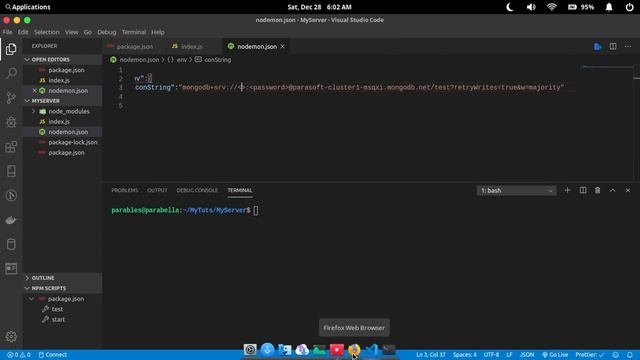Open the File menu
This screenshot has height=360, width=640.
tap(7, 32)
